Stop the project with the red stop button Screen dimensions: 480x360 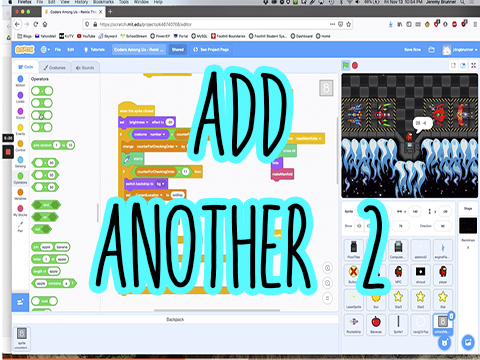(x=355, y=65)
